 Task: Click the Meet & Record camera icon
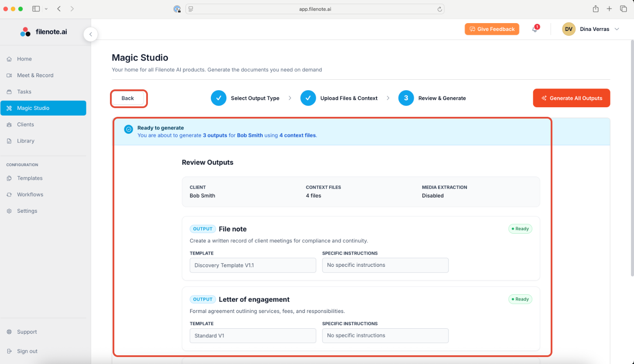coord(9,75)
